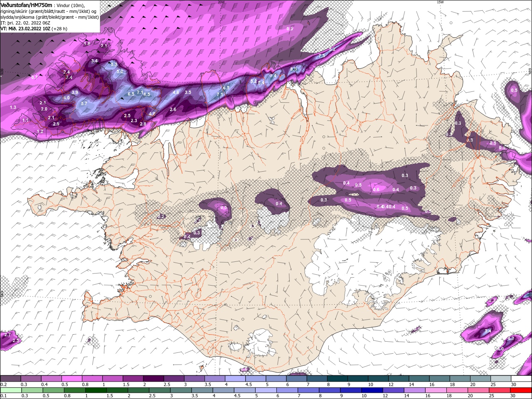Click the dark purple 2 swatch in top legend row

pyautogui.click(x=153, y=379)
